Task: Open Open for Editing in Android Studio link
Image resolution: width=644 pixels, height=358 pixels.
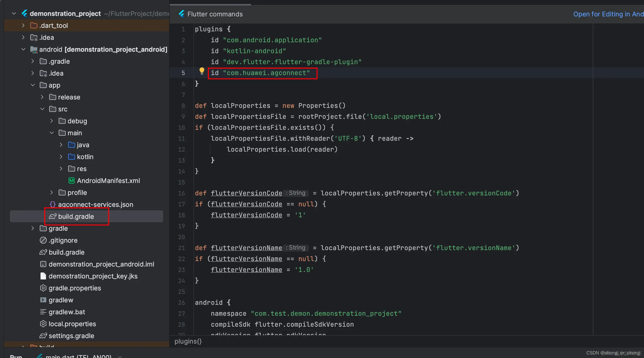Action: point(608,14)
